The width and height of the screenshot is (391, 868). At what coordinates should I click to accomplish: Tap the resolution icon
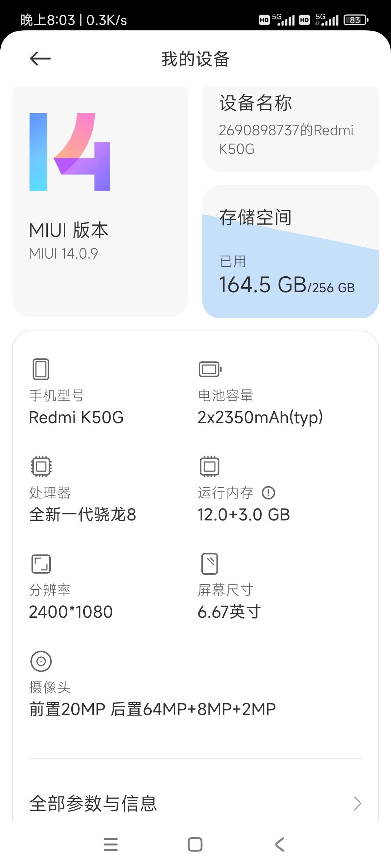click(x=41, y=564)
